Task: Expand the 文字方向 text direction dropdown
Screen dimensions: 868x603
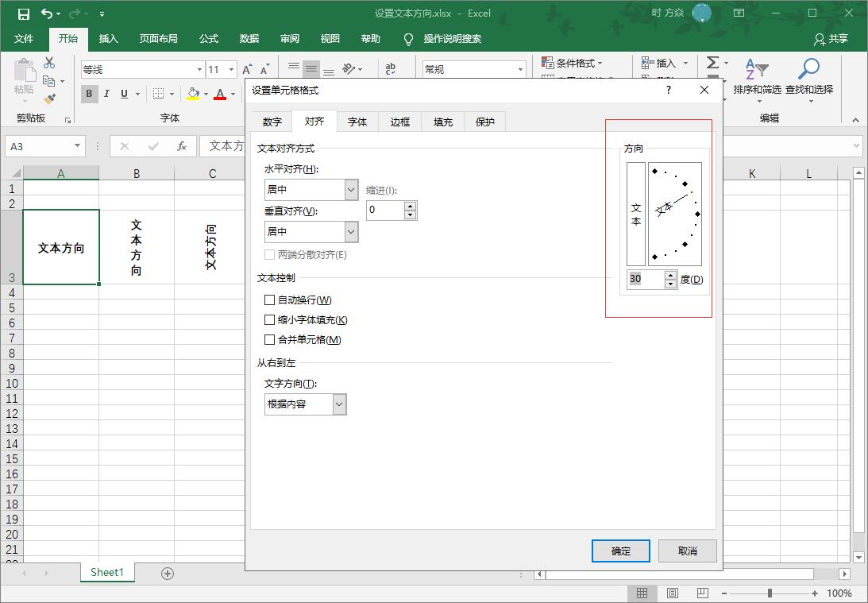Action: coord(339,404)
